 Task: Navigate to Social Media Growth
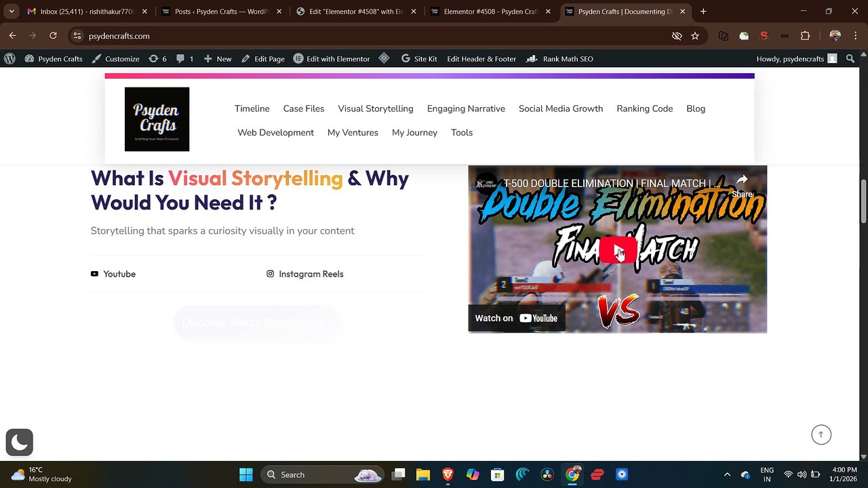[x=561, y=108]
